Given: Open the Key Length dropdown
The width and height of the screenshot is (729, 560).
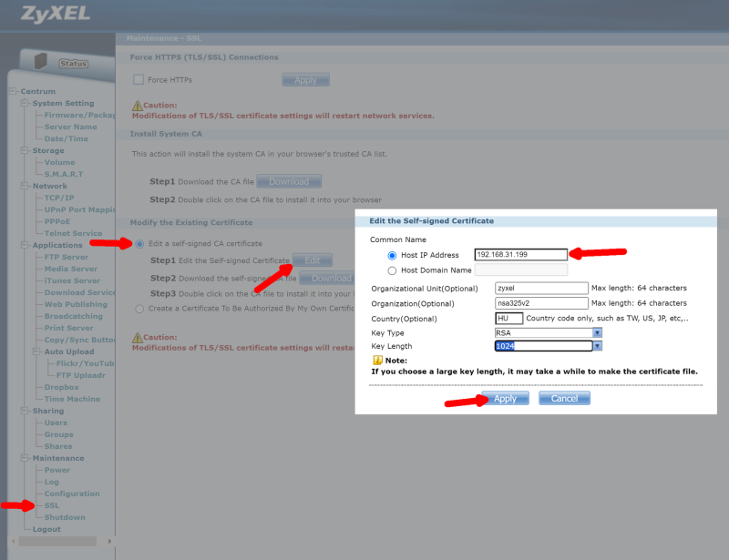Looking at the screenshot, I should click(x=598, y=346).
